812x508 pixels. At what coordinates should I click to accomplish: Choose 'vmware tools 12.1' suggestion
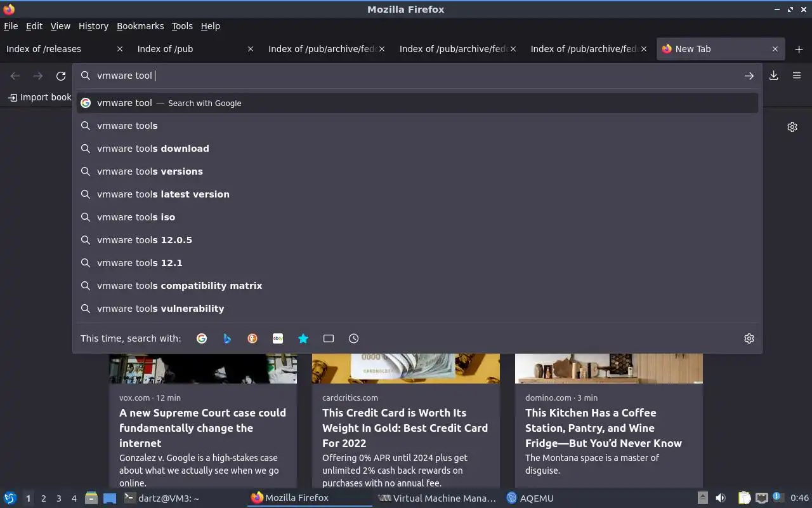pyautogui.click(x=417, y=263)
